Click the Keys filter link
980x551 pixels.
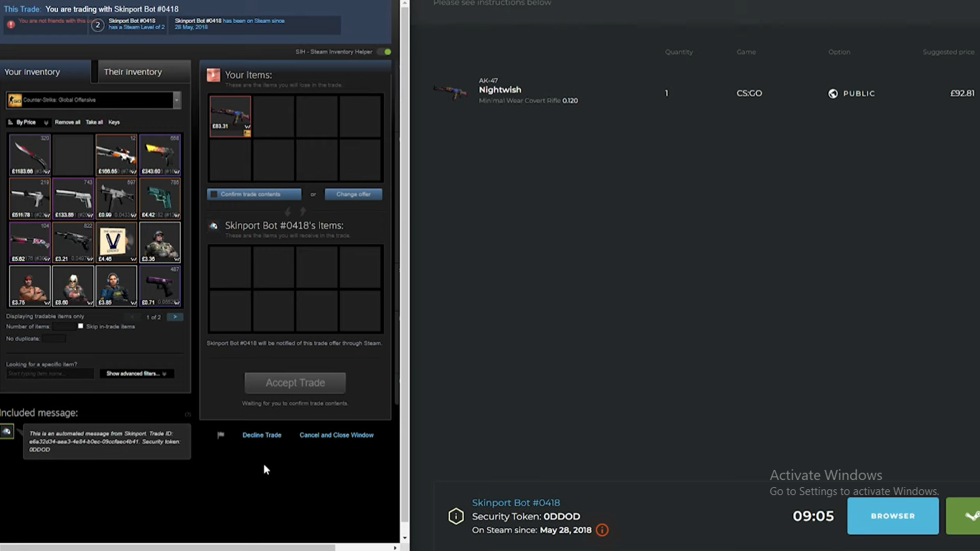(x=114, y=123)
